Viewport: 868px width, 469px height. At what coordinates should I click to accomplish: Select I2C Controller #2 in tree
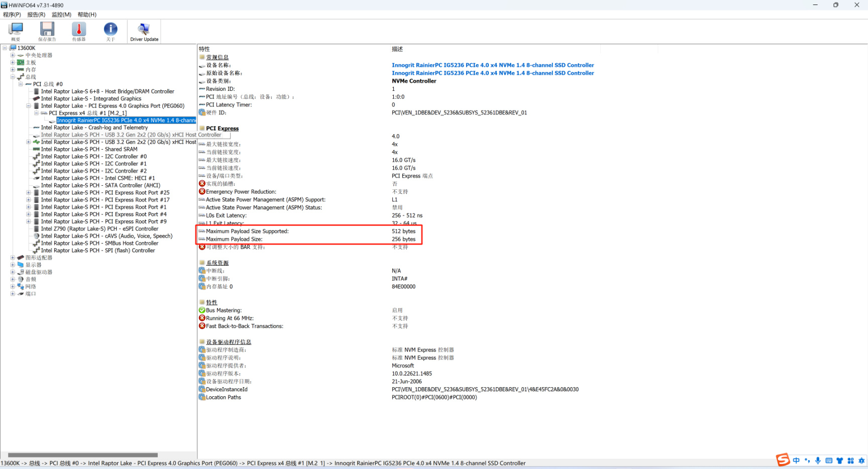tap(94, 171)
